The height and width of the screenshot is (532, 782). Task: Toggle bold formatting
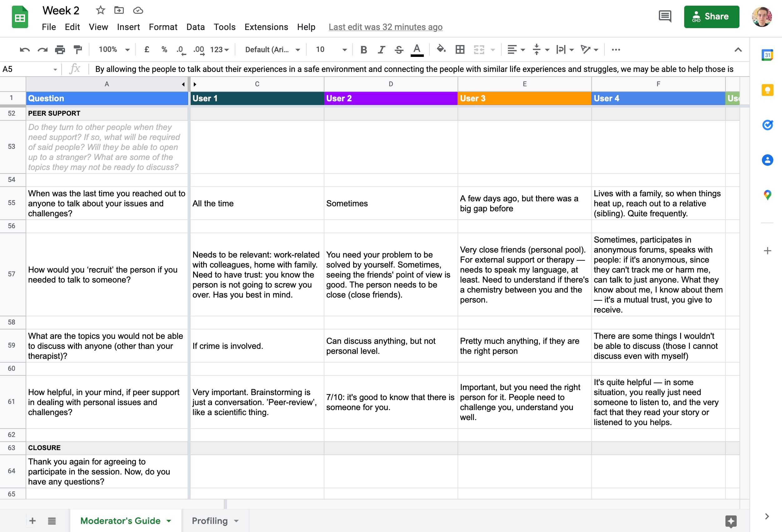coord(363,50)
